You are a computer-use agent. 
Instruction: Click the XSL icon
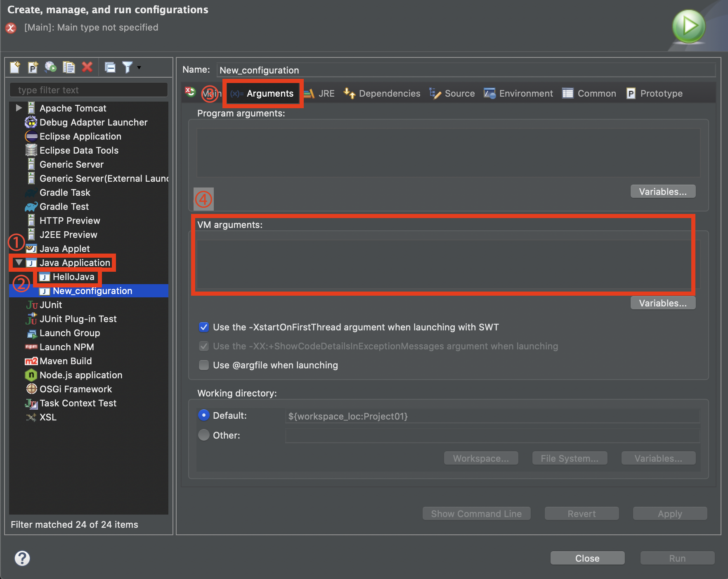point(31,417)
